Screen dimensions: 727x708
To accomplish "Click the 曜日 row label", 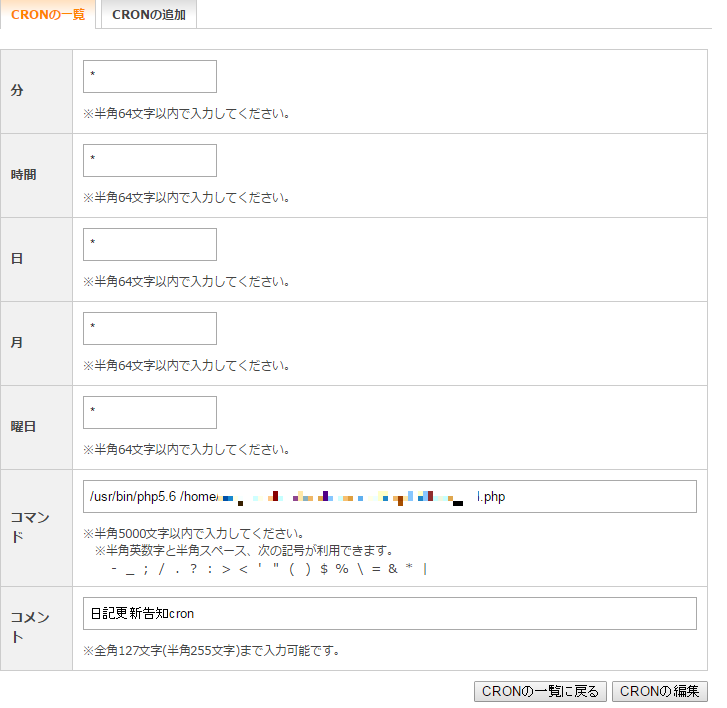I will (23, 427).
